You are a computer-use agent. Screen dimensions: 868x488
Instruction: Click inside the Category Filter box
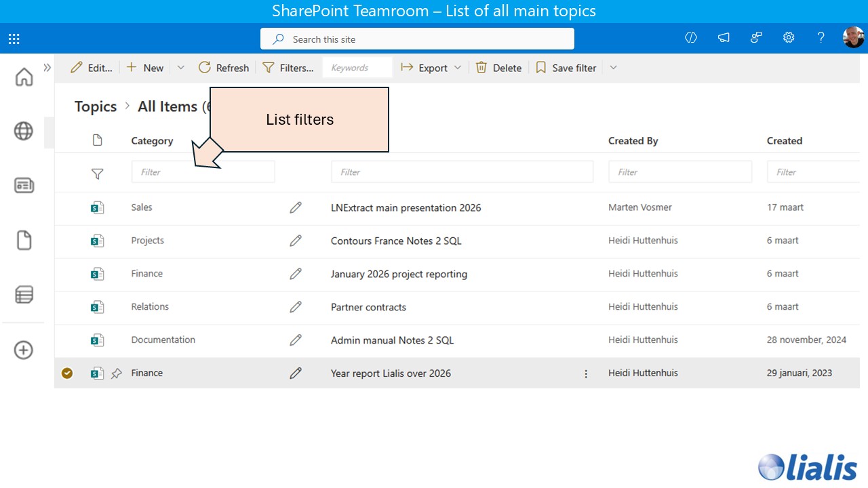click(x=203, y=171)
